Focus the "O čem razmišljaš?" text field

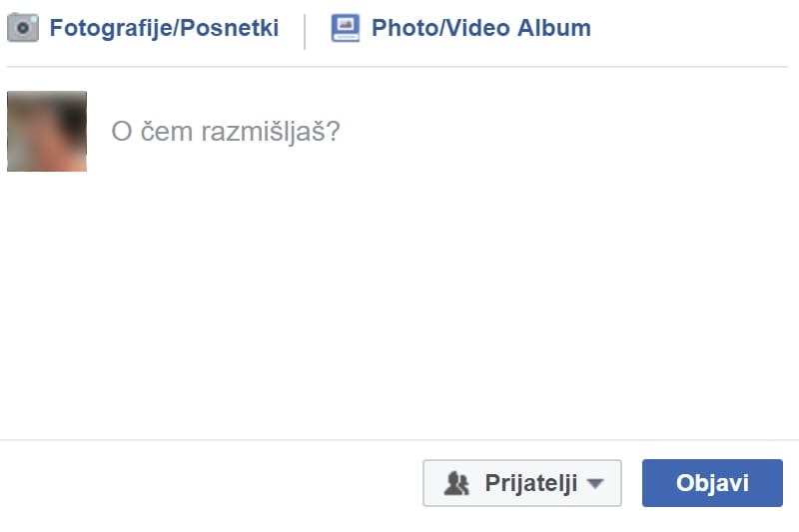399,132
